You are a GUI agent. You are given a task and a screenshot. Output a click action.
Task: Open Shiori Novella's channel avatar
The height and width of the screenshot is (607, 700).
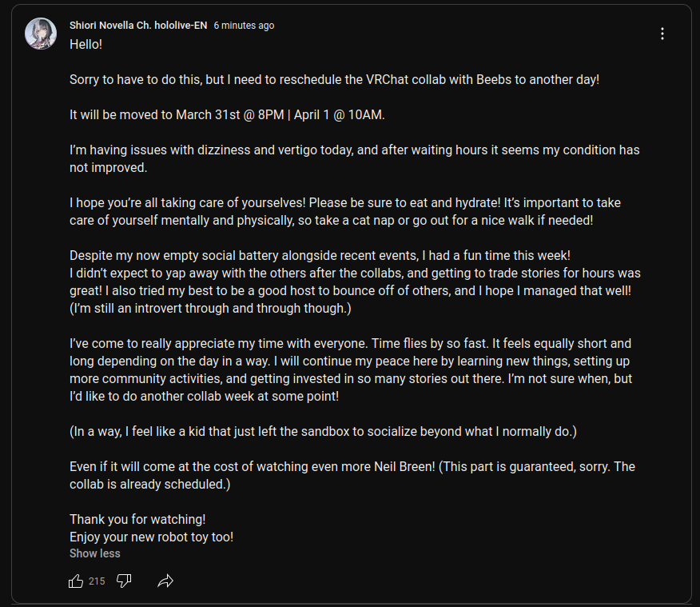(x=41, y=34)
